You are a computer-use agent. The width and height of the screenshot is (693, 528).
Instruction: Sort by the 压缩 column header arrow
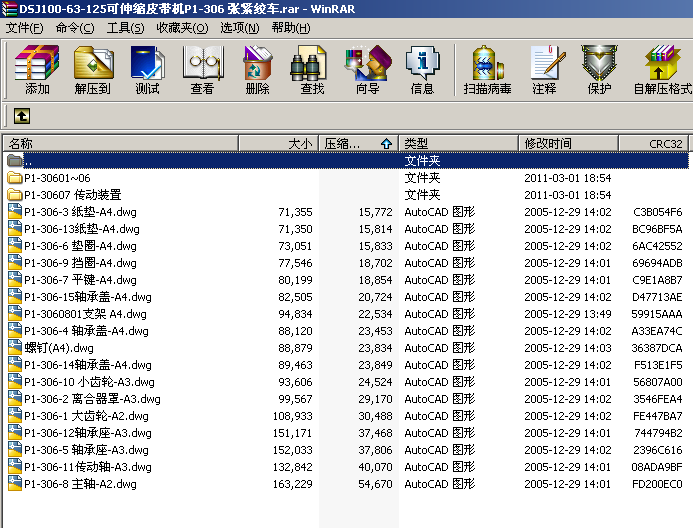coord(387,144)
